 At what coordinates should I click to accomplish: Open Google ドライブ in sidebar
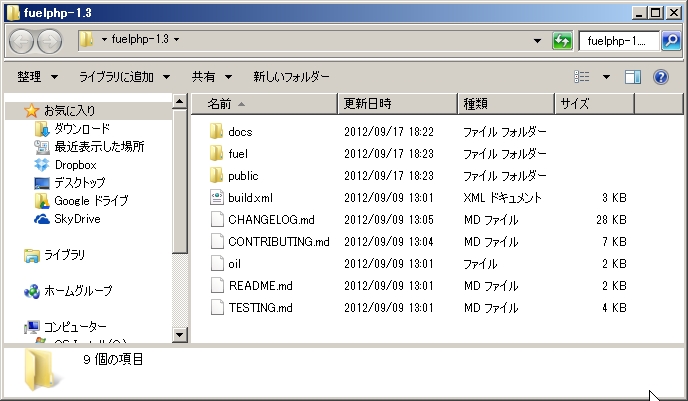[91, 200]
